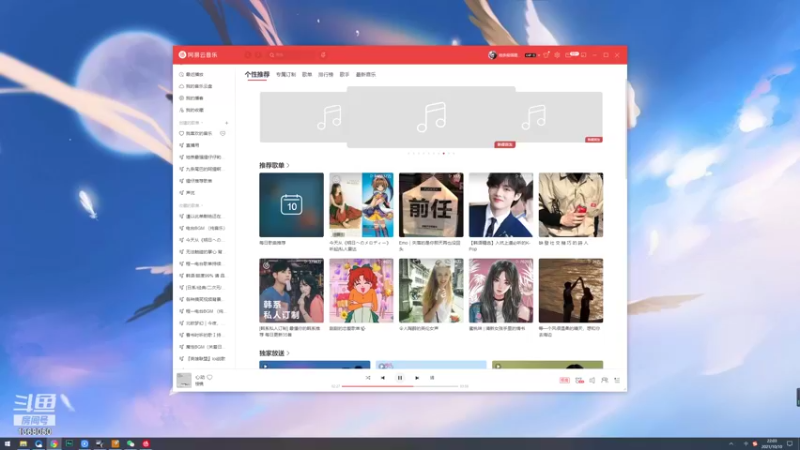Open the red-haired cartoon girl playlist cover
This screenshot has width=800, height=450.
coord(361,290)
